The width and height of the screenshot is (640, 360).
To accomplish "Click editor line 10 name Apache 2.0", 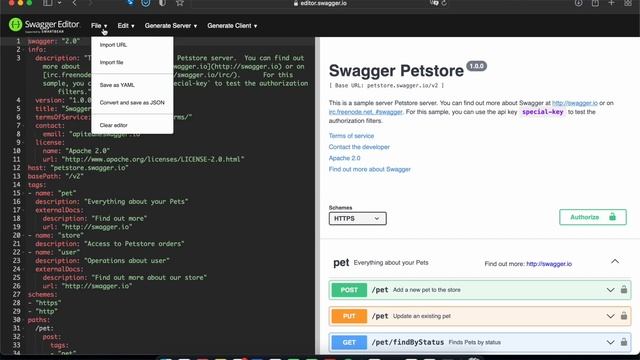I will [x=76, y=151].
